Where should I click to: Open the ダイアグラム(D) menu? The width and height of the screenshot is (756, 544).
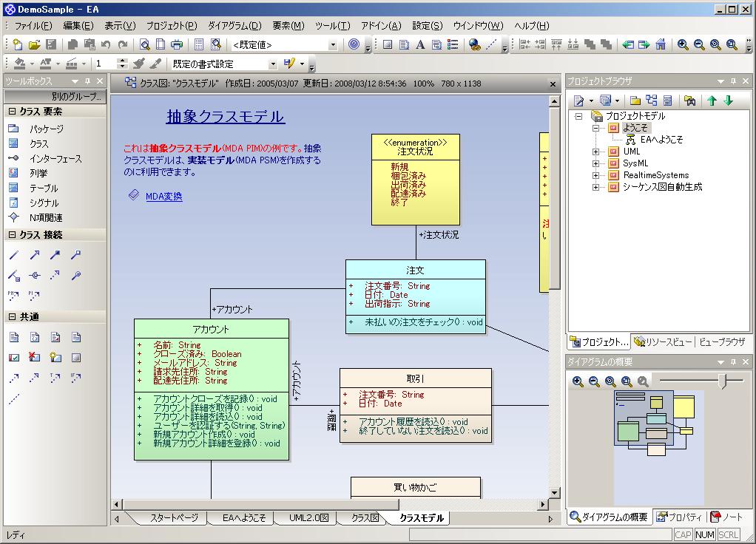click(x=234, y=26)
